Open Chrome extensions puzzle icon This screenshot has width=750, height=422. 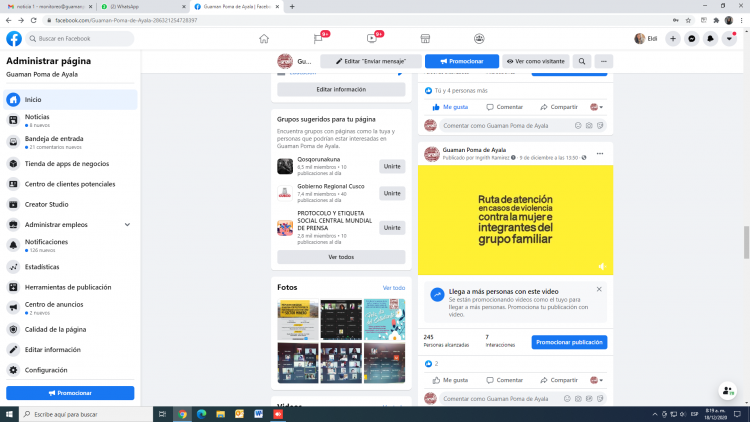tap(716, 20)
